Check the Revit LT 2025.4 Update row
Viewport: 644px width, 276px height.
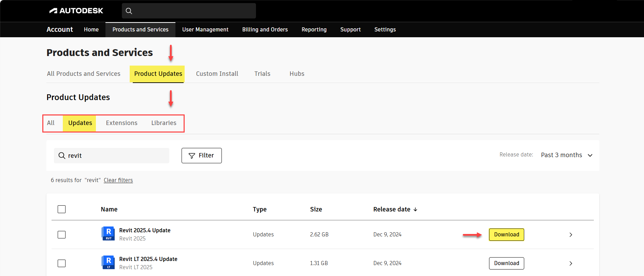(x=61, y=263)
